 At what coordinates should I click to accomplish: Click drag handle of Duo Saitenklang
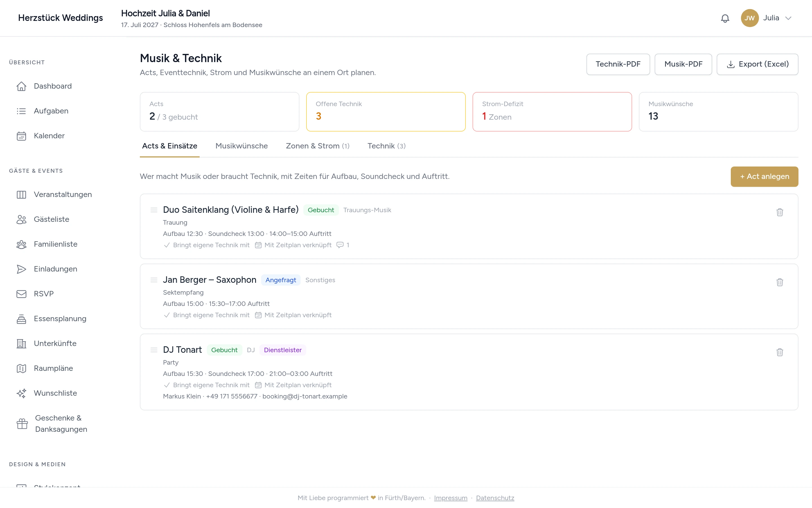154,210
